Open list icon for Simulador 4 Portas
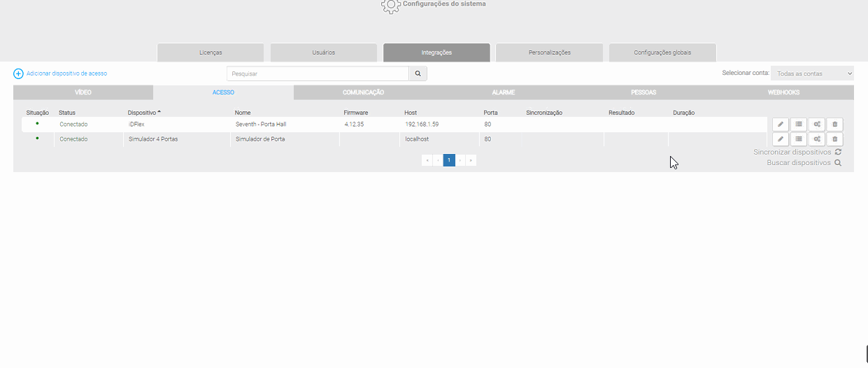This screenshot has width=868, height=368. click(798, 139)
